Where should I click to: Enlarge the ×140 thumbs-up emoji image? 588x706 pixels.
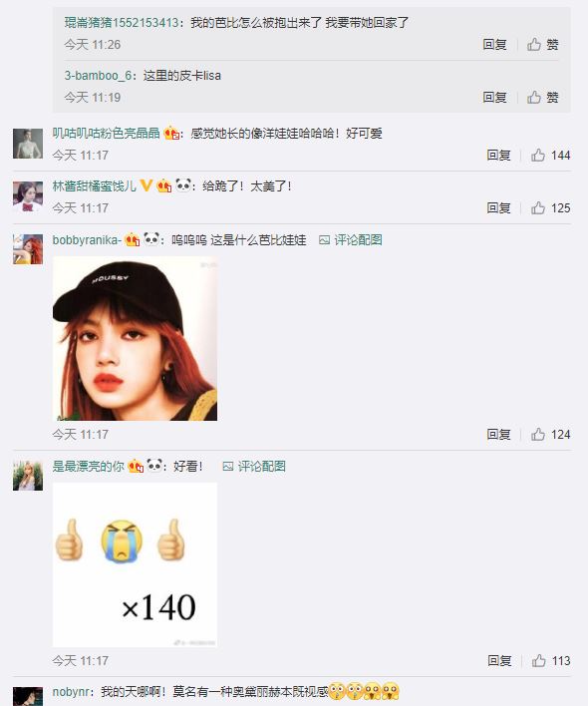[x=135, y=565]
